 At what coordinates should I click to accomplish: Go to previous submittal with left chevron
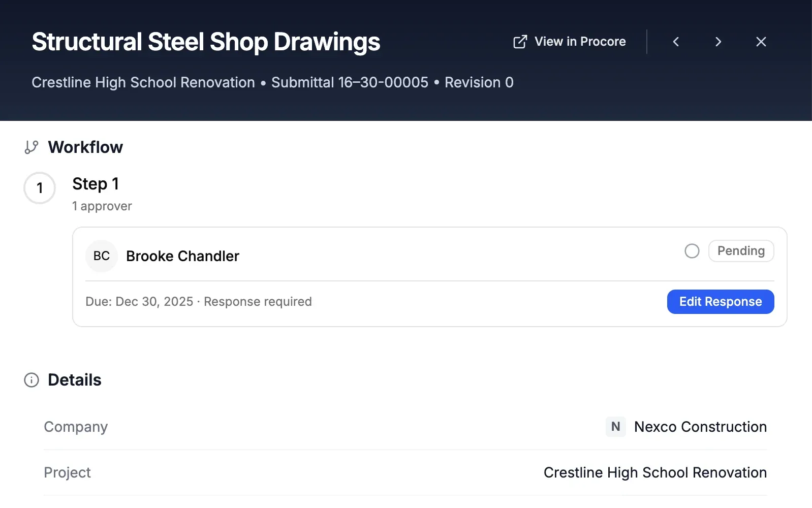(676, 42)
